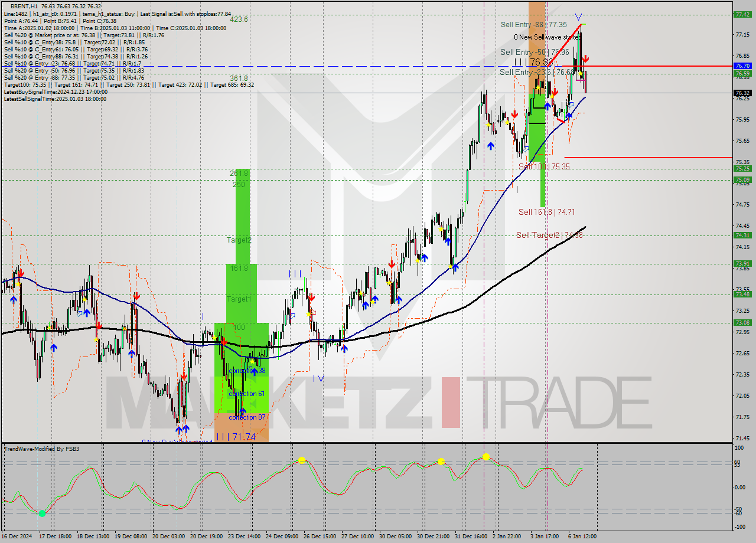Viewport: 756px width, 543px height.
Task: Click the green 73.91 price tag
Action: point(742,263)
